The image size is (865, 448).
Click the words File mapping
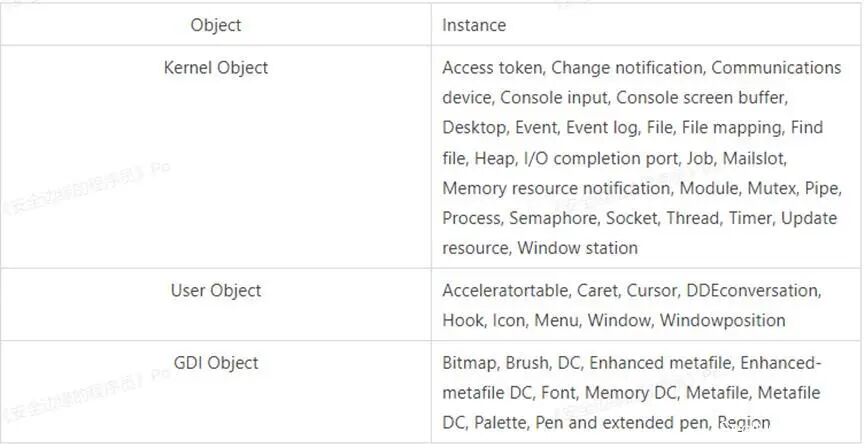point(732,128)
